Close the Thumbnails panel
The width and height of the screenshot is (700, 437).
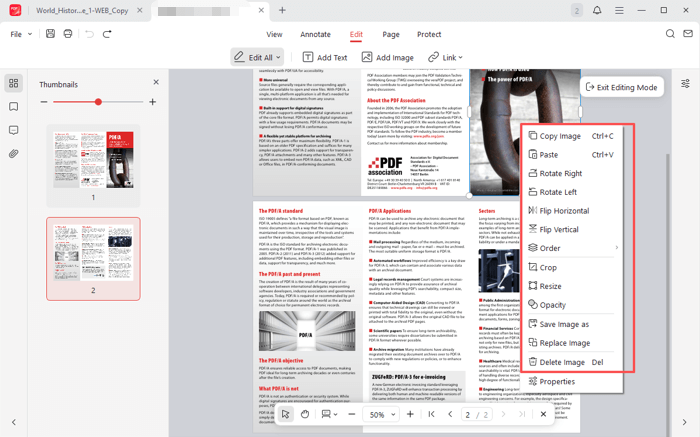(156, 82)
